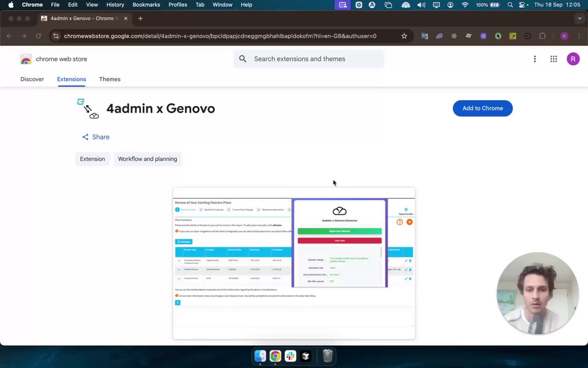Go forward to the next page
Image resolution: width=588 pixels, height=368 pixels.
point(24,36)
